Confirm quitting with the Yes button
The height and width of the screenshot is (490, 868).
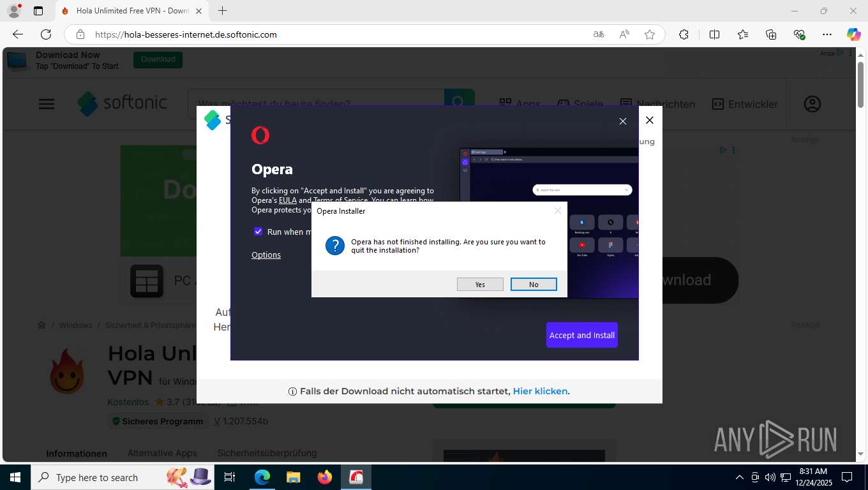point(480,285)
